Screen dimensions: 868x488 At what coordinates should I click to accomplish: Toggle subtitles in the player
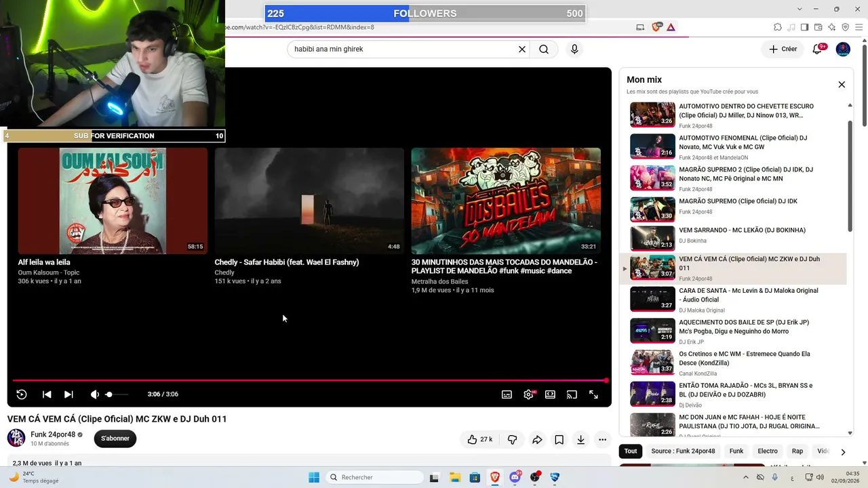[x=507, y=394]
